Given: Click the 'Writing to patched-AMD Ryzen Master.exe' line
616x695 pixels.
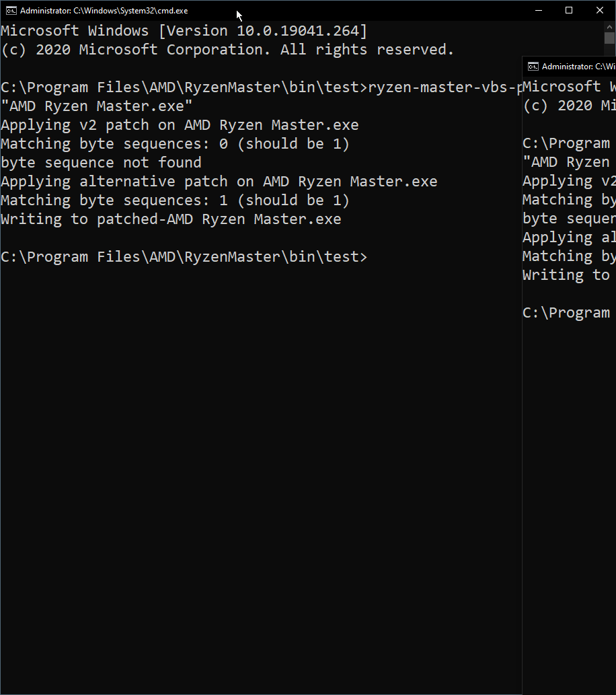Looking at the screenshot, I should [x=170, y=219].
